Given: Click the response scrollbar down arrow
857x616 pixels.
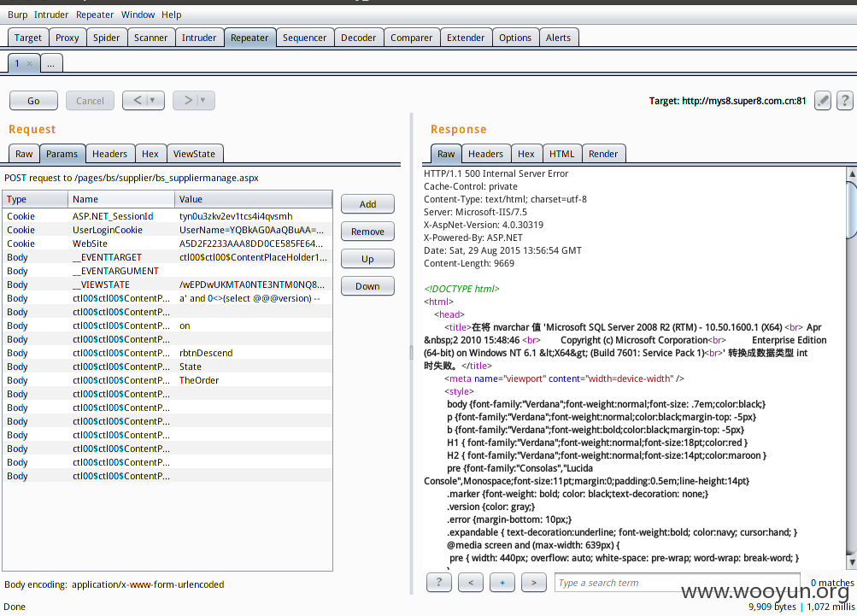Looking at the screenshot, I should [852, 562].
